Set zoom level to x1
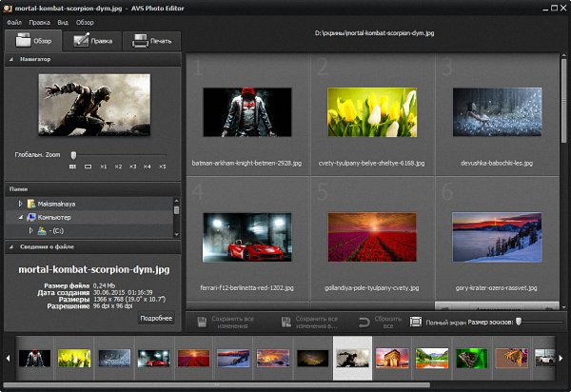This screenshot has height=392, width=571. pyautogui.click(x=103, y=167)
